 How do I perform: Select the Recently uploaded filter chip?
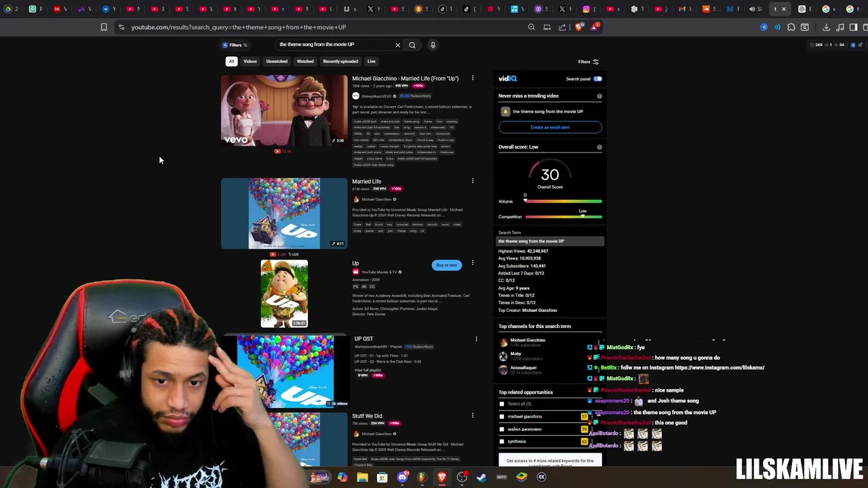pyautogui.click(x=340, y=61)
